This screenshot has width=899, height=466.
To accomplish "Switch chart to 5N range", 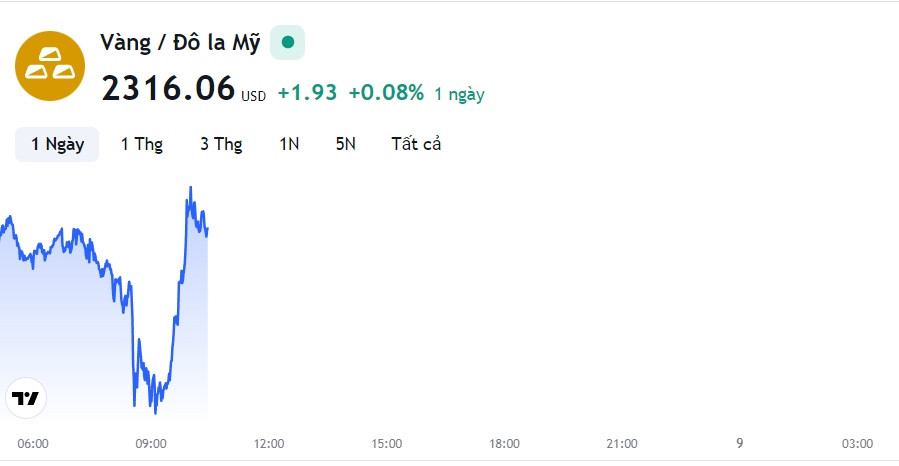I will click(346, 144).
